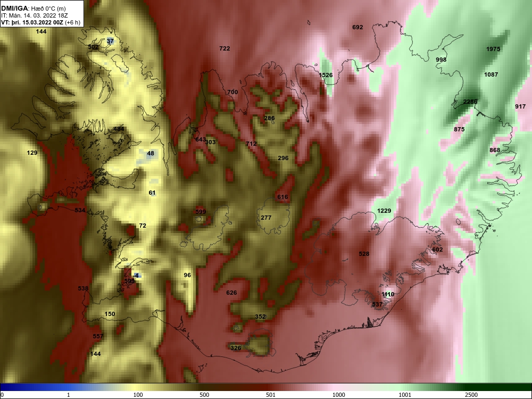
Task: Click the map value 538
Action: (83, 288)
